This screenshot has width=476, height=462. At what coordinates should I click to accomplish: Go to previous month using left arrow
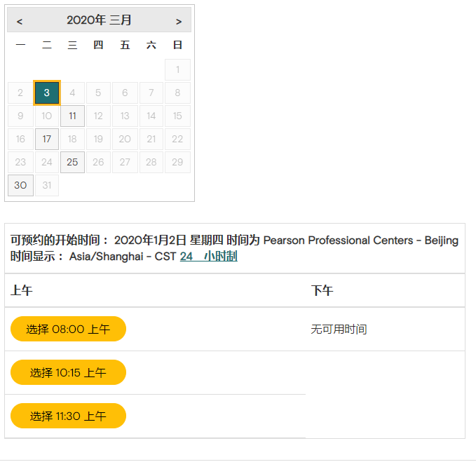pyautogui.click(x=20, y=21)
